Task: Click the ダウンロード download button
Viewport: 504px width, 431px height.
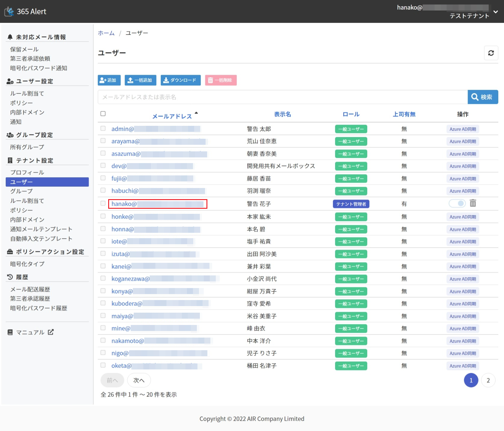Action: (x=180, y=80)
